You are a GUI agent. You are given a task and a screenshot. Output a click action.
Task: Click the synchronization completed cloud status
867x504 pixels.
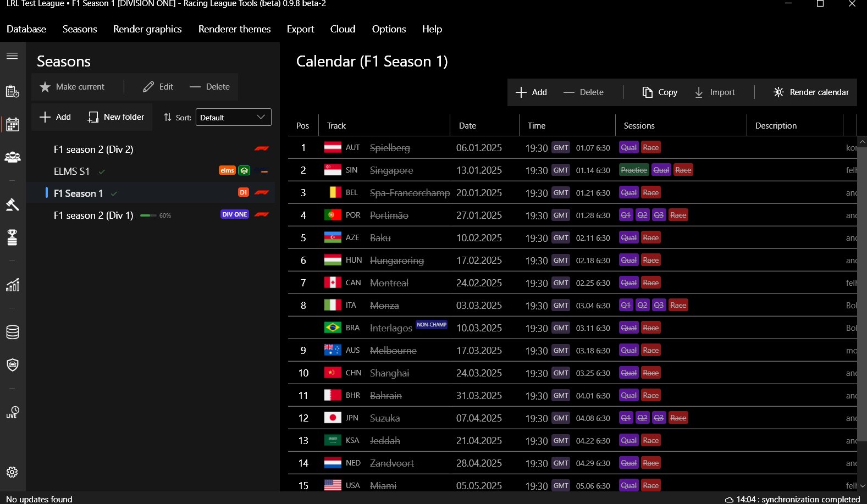click(792, 499)
